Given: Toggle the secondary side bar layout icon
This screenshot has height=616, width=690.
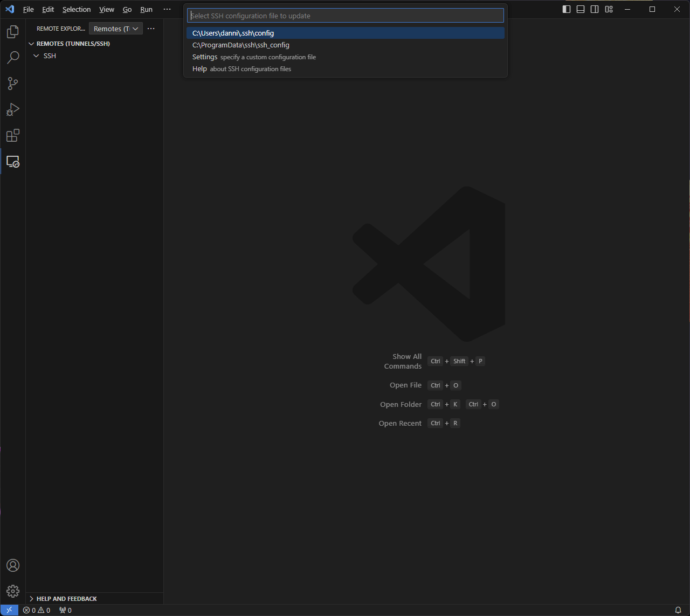Looking at the screenshot, I should pos(595,9).
